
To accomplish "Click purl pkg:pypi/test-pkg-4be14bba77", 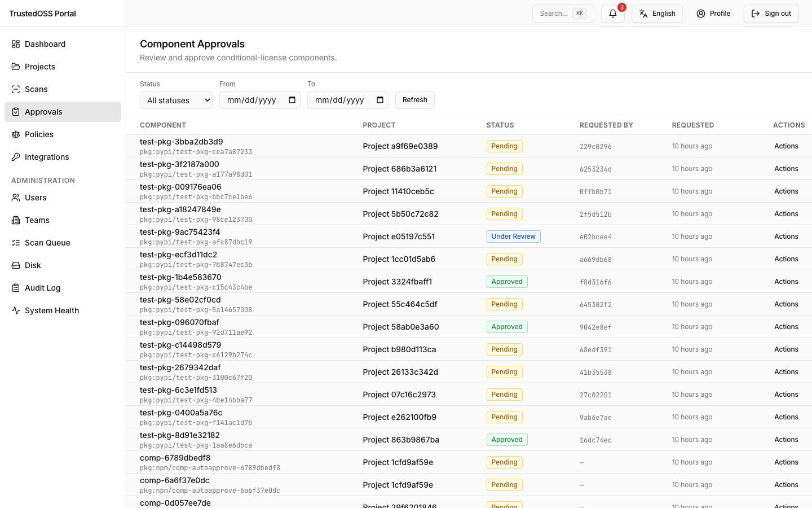I will pos(196,400).
